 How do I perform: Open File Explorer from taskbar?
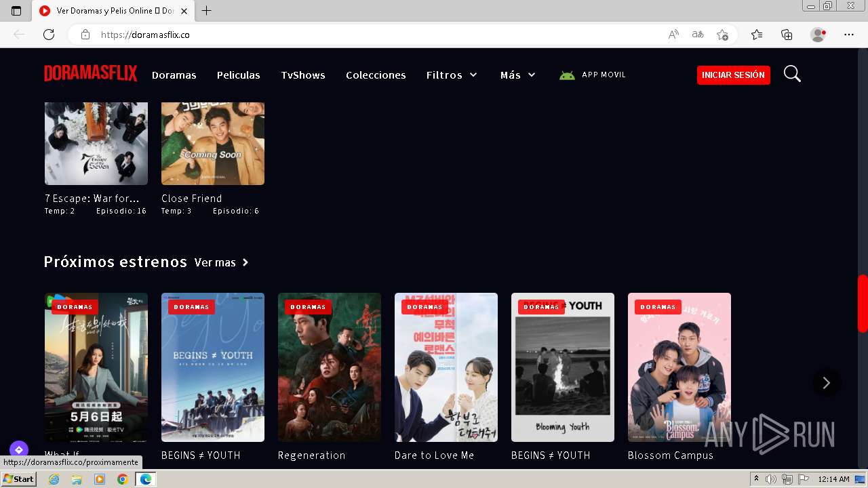coord(77,479)
